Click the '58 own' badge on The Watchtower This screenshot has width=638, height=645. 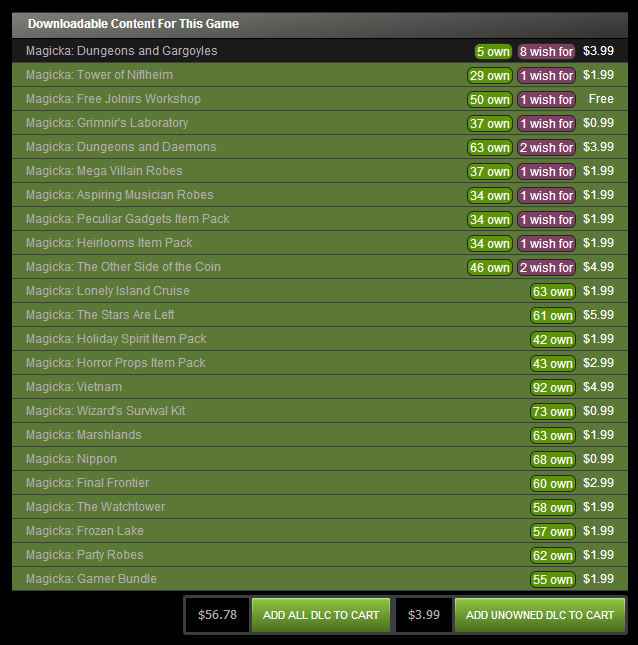553,508
